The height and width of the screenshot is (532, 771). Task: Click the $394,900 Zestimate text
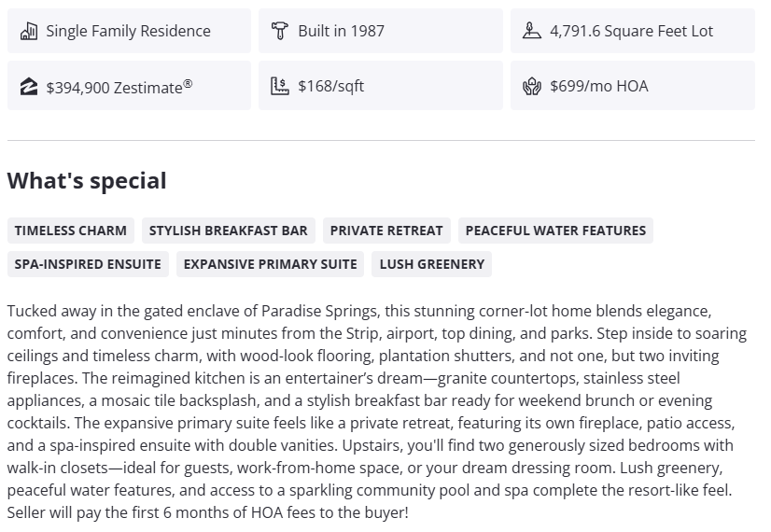119,87
